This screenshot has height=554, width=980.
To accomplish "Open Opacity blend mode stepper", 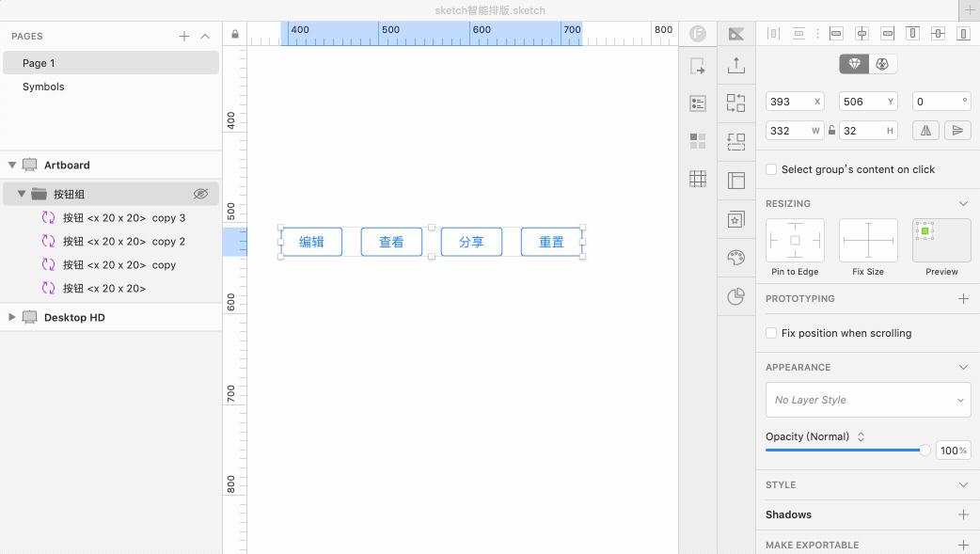I will tap(861, 436).
